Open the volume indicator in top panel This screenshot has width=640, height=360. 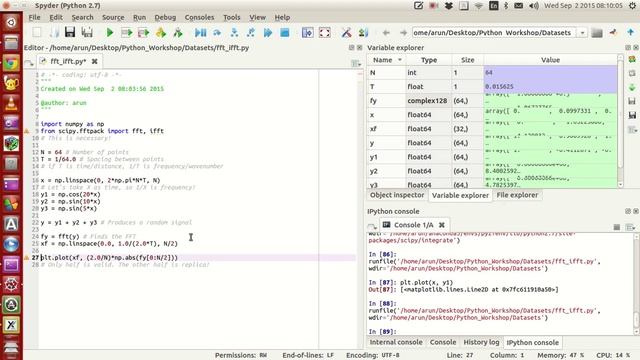[533, 6]
